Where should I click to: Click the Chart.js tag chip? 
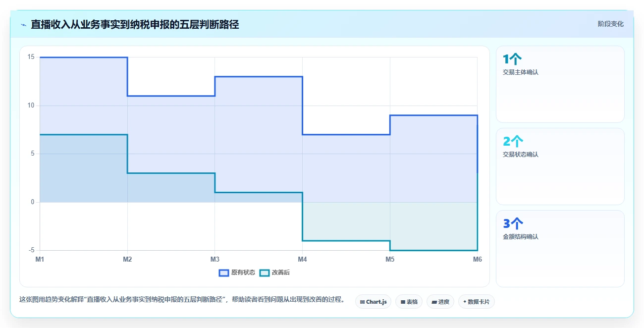[x=374, y=302]
